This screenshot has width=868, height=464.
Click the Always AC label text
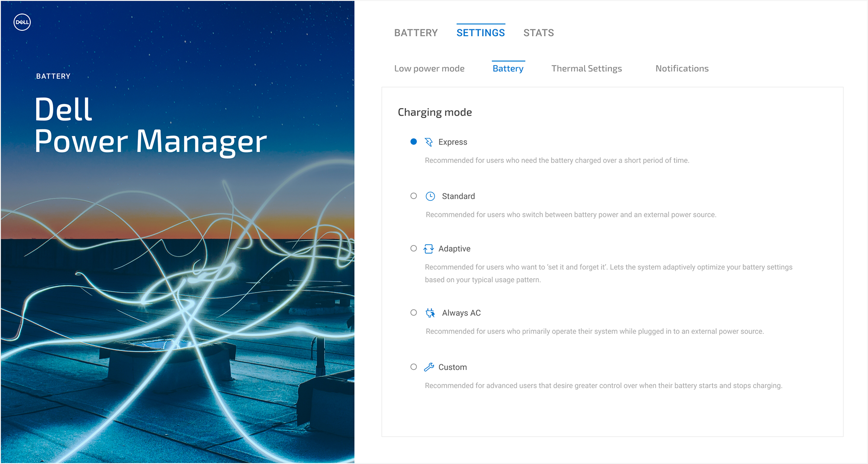[x=462, y=313]
